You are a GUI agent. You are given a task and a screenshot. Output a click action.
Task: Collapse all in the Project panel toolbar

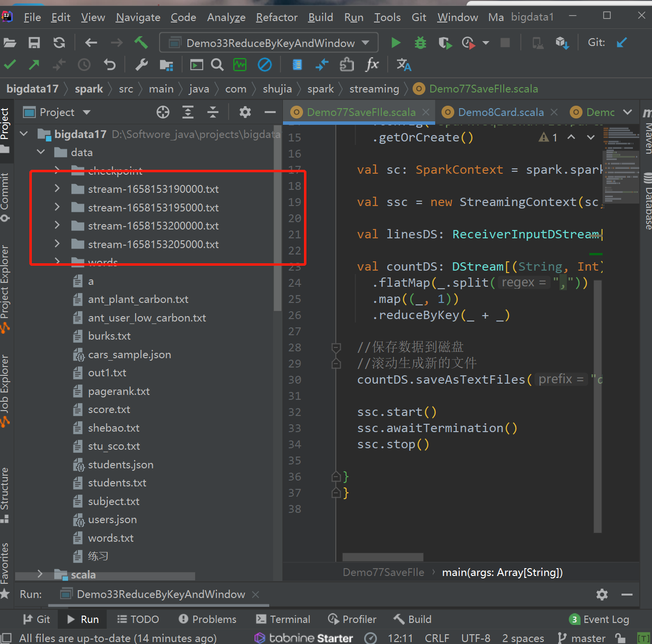pos(213,113)
